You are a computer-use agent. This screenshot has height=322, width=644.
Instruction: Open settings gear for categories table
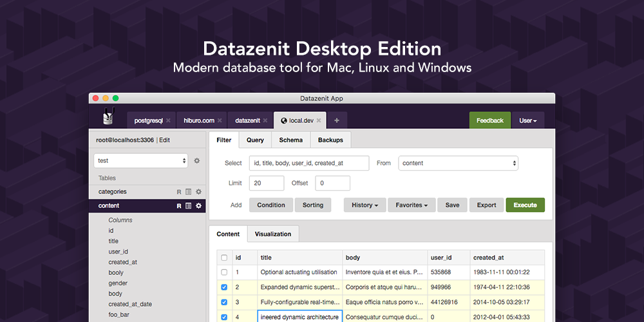click(198, 192)
